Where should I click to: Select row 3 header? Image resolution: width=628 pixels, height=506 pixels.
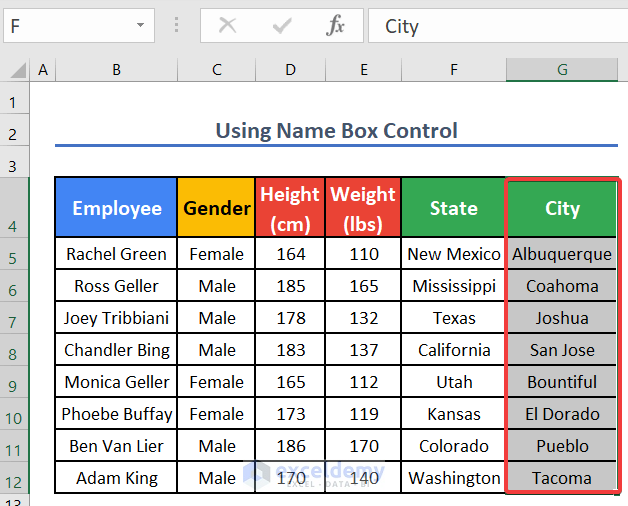pyautogui.click(x=14, y=161)
